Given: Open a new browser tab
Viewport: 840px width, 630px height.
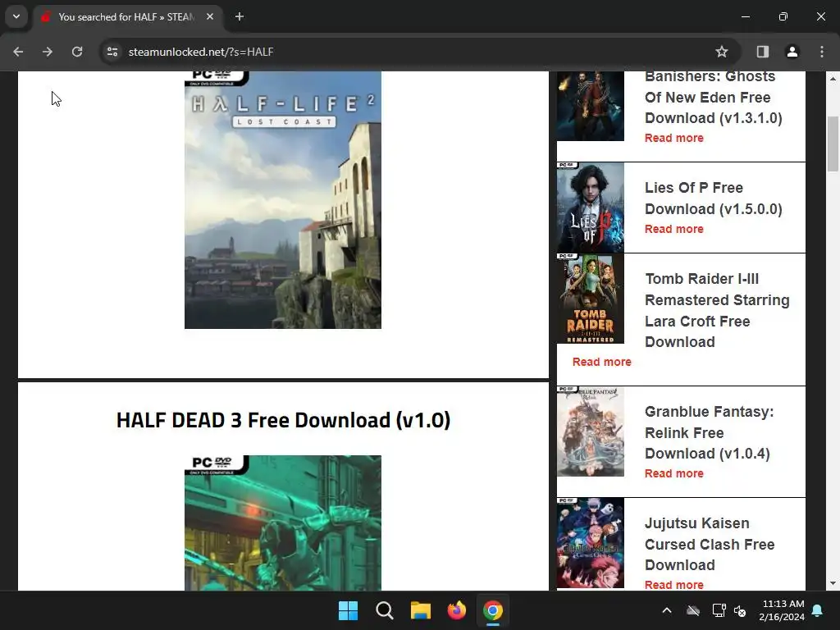Looking at the screenshot, I should click(x=240, y=16).
